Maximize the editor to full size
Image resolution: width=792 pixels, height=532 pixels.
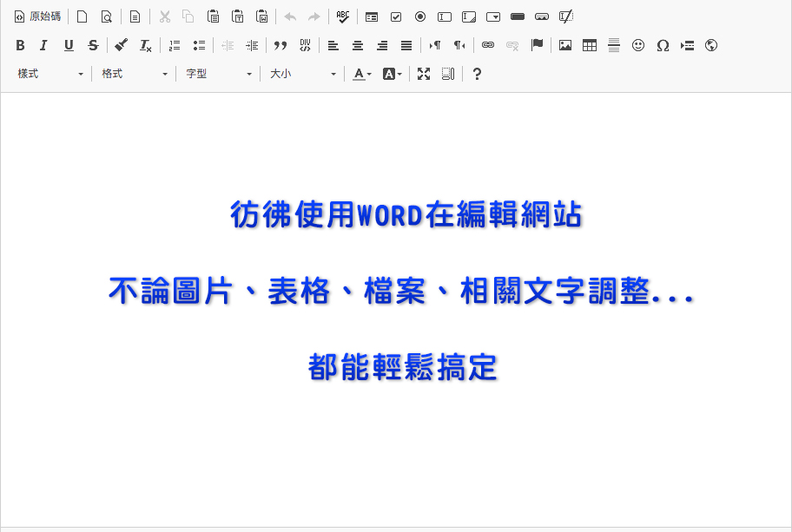[x=424, y=74]
